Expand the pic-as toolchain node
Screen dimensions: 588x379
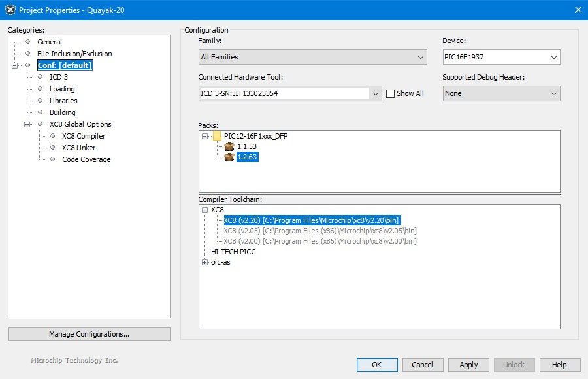(x=205, y=262)
